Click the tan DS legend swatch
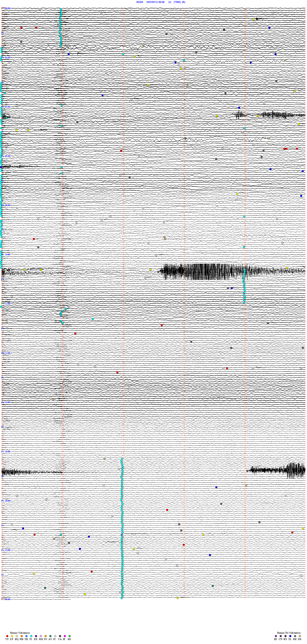Image resolution: width=307 pixels, height=644 pixels. 300,636
